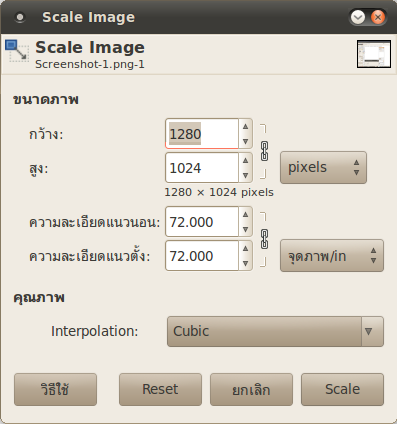Decrease vertical resolution with down arrow
This screenshot has height=424, width=397.
246,263
